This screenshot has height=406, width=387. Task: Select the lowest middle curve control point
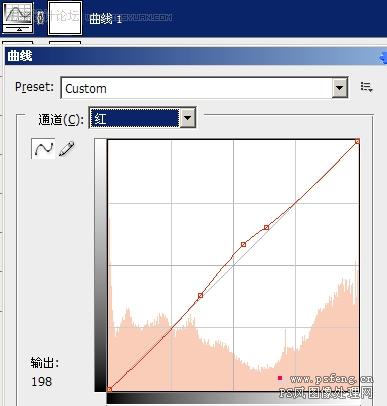200,295
